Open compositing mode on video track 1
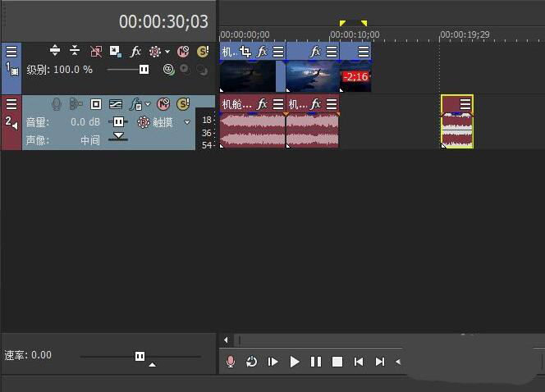This screenshot has width=545, height=392. click(168, 70)
